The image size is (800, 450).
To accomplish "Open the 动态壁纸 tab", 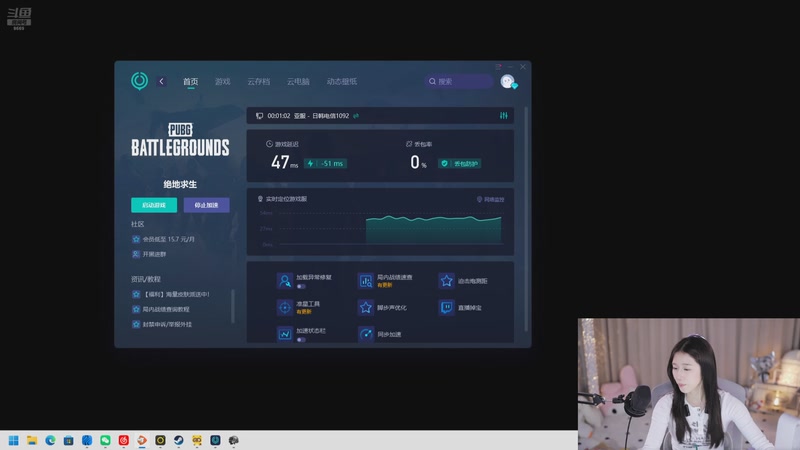I will point(342,81).
